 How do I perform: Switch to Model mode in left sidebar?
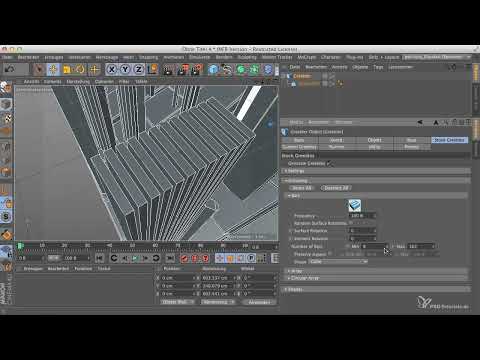[6, 104]
